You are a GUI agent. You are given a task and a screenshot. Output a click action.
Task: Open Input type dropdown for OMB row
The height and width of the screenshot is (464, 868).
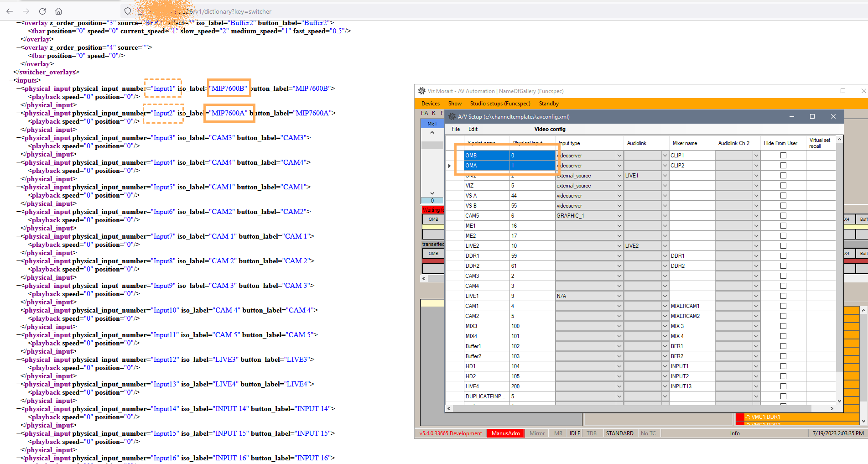click(619, 156)
